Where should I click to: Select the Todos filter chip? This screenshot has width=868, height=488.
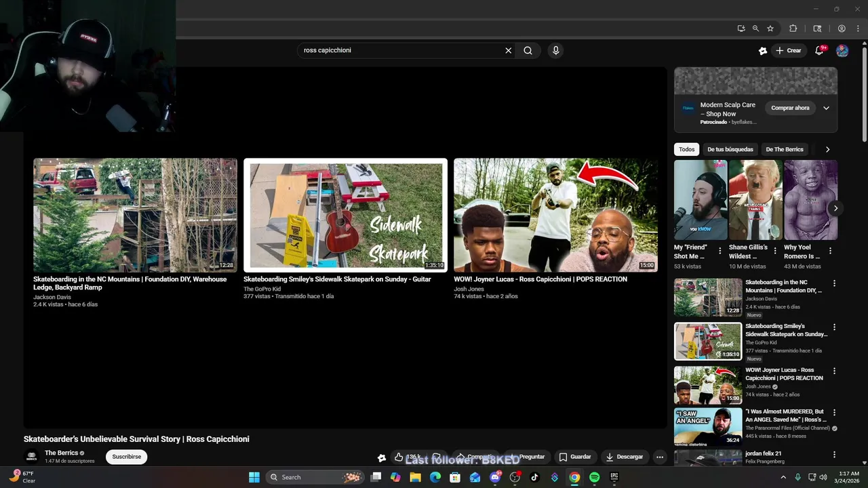pos(687,149)
